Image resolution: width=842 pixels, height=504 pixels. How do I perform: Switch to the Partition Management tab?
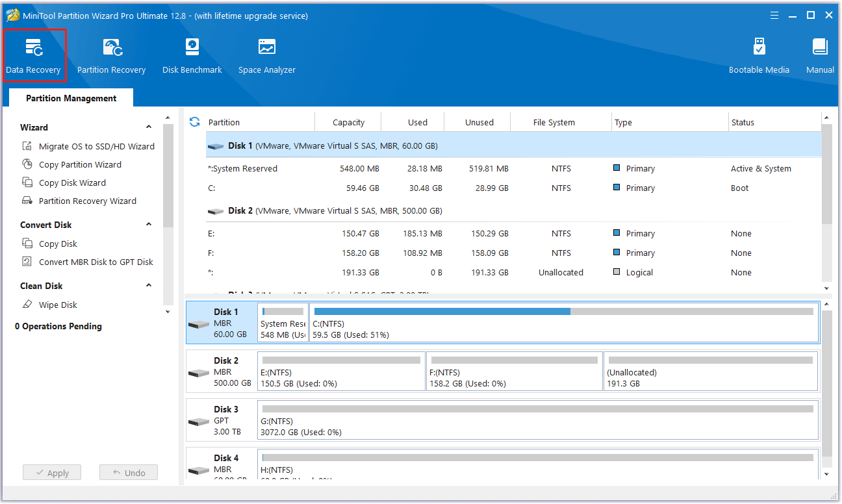(71, 98)
